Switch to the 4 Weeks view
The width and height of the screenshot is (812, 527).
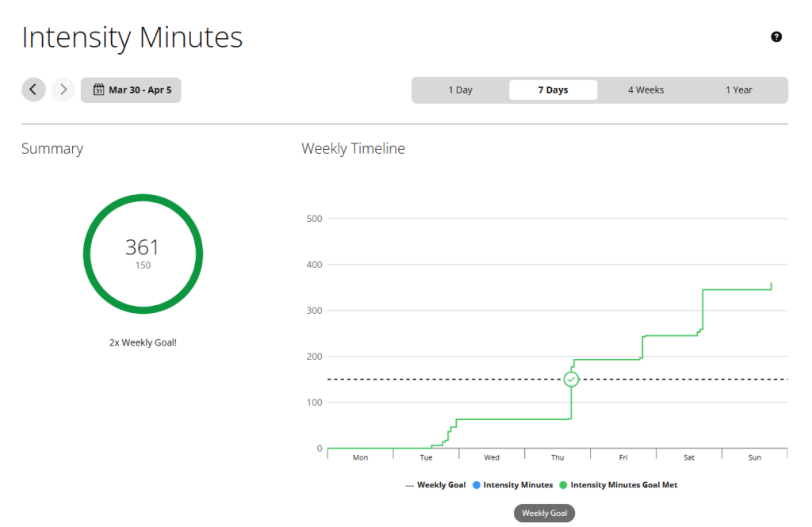[645, 90]
